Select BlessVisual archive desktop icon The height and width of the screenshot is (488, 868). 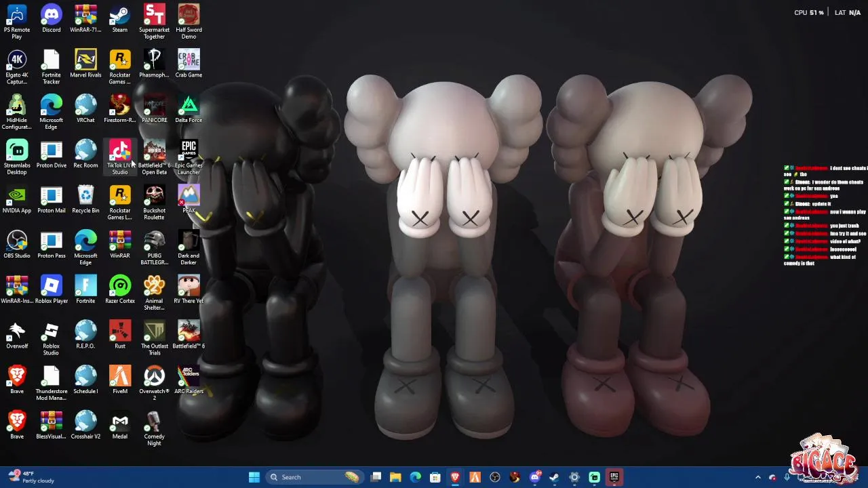pyautogui.click(x=51, y=426)
